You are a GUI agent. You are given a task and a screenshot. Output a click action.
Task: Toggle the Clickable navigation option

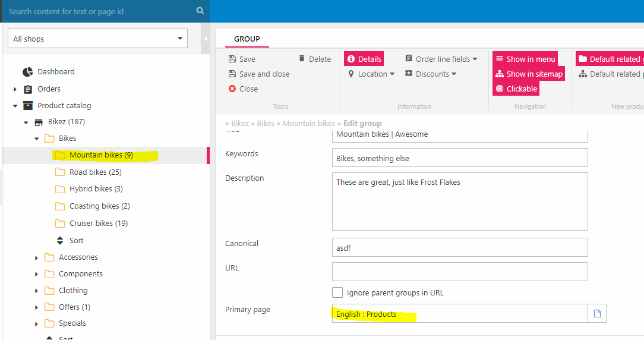(516, 89)
